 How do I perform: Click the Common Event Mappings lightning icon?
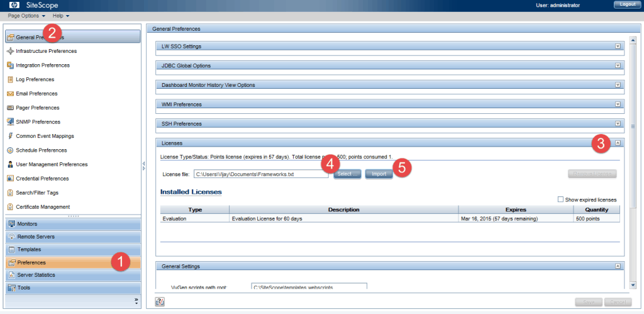pos(10,136)
